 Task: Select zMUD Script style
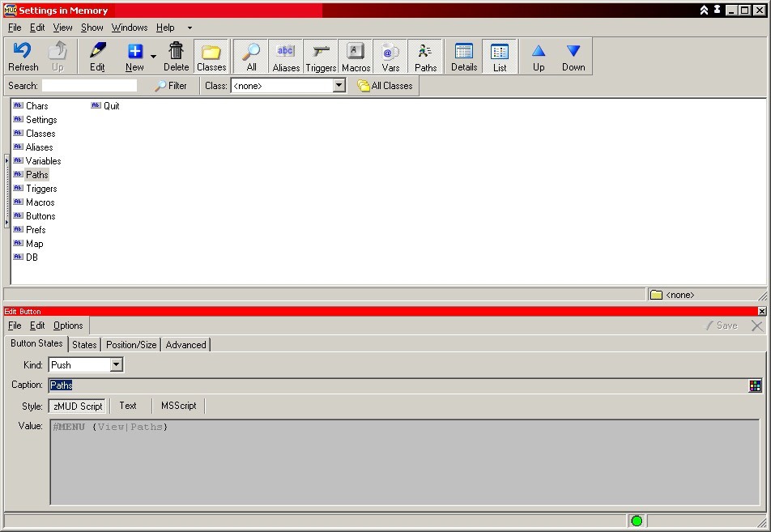coord(78,406)
